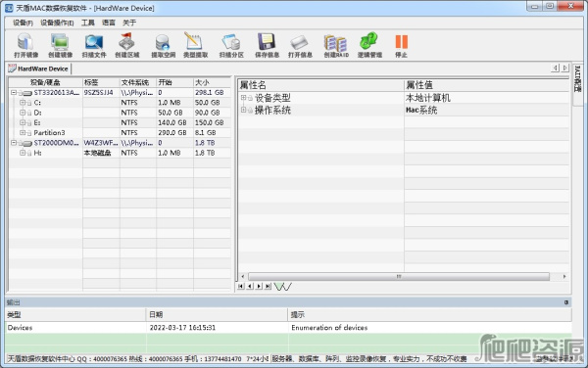Click the tab scroll right arrow
588x368 pixels.
564,68
